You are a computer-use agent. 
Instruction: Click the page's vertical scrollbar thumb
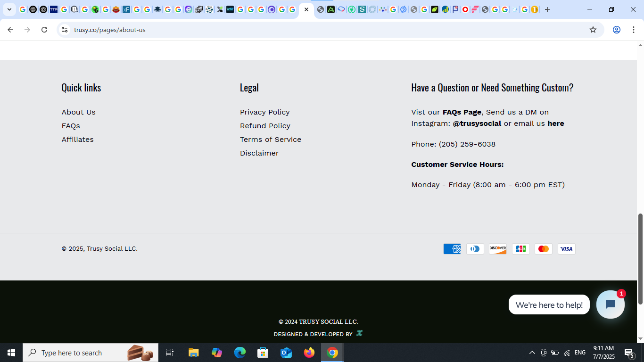pos(640,259)
